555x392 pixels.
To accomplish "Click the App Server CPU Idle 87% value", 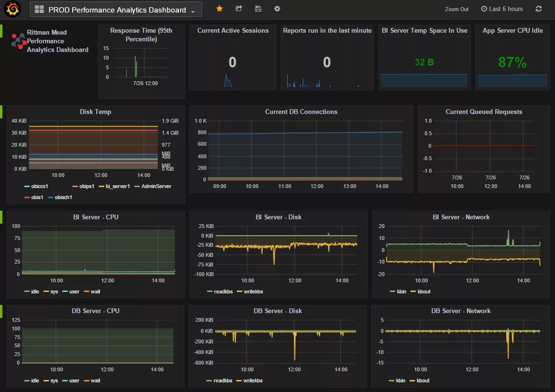I will 512,62.
